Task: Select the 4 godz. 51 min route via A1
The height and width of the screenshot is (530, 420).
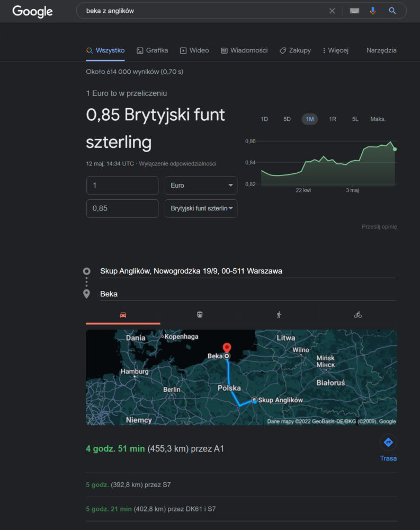Action: pos(155,448)
